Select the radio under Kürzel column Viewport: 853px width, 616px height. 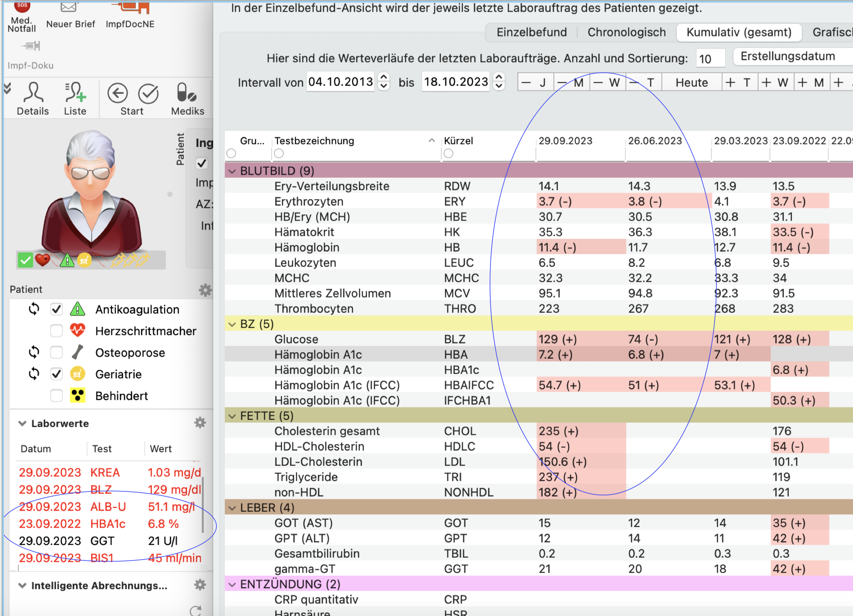click(448, 153)
